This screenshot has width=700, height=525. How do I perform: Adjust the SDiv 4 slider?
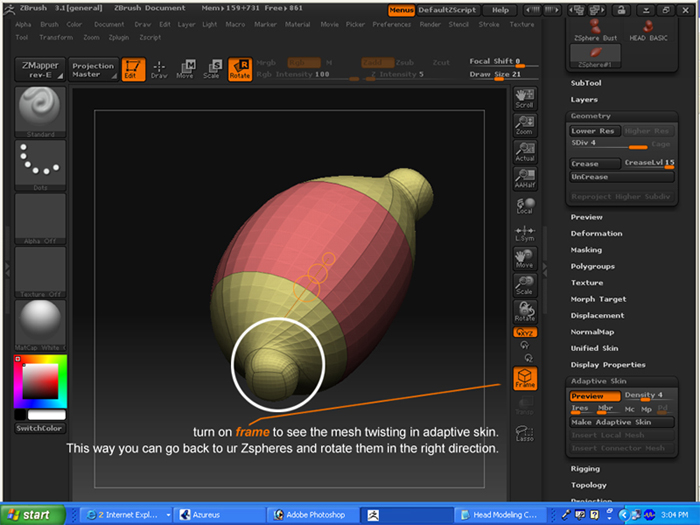[x=609, y=144]
